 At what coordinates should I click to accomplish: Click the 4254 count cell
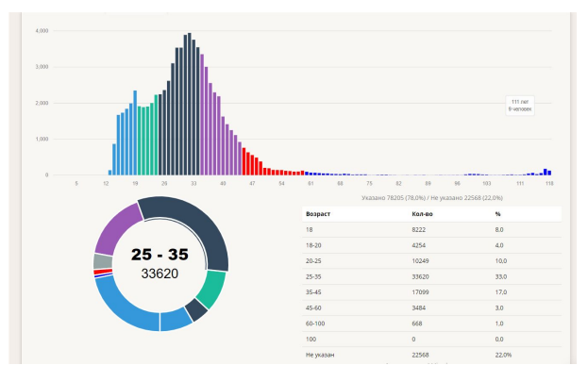[x=418, y=245]
